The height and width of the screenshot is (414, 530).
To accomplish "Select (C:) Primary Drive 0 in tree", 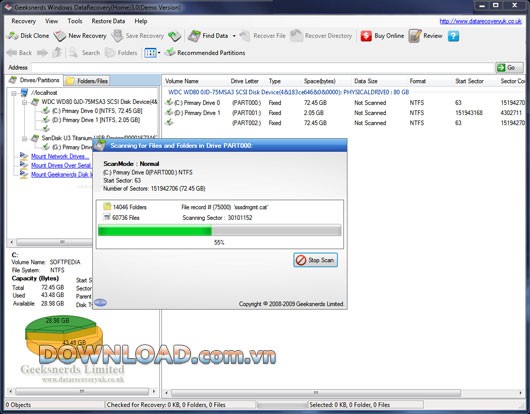I will [97, 111].
